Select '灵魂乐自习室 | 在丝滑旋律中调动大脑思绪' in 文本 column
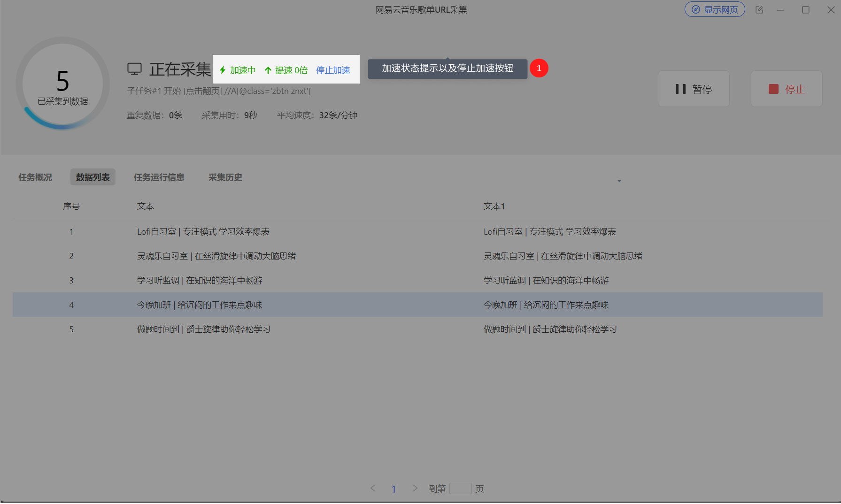 [x=216, y=256]
